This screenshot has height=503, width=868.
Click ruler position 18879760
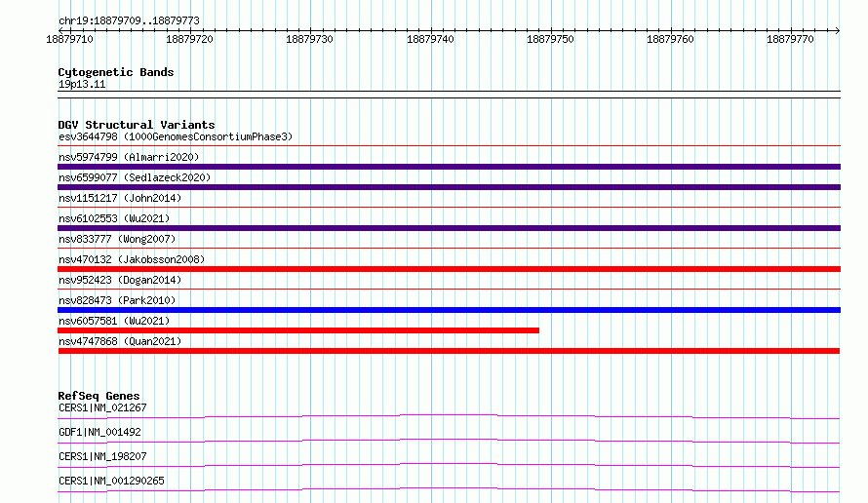[x=670, y=39]
